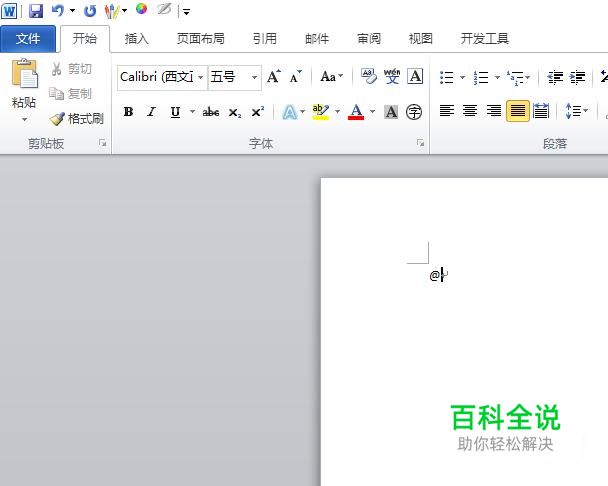Viewport: 608px width, 486px height.
Task: Open the 文件 (File) menu button
Action: pos(28,39)
